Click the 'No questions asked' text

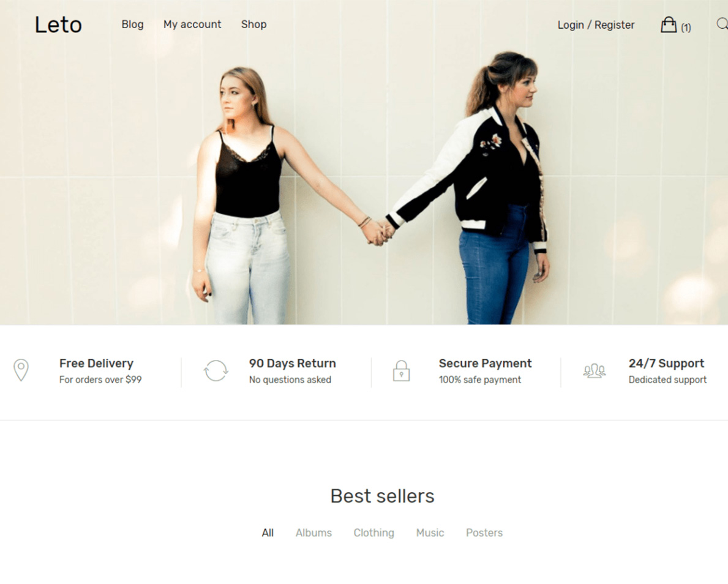pyautogui.click(x=290, y=380)
